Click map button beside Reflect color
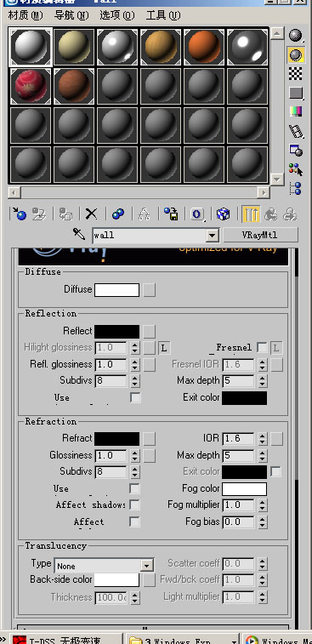The width and height of the screenshot is (312, 644). pos(150,332)
